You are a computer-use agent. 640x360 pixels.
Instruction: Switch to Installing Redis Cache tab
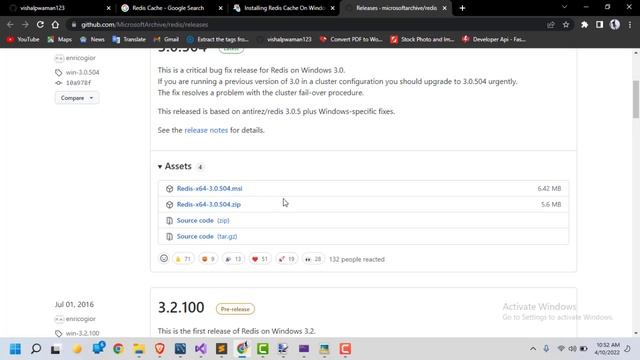pyautogui.click(x=284, y=8)
